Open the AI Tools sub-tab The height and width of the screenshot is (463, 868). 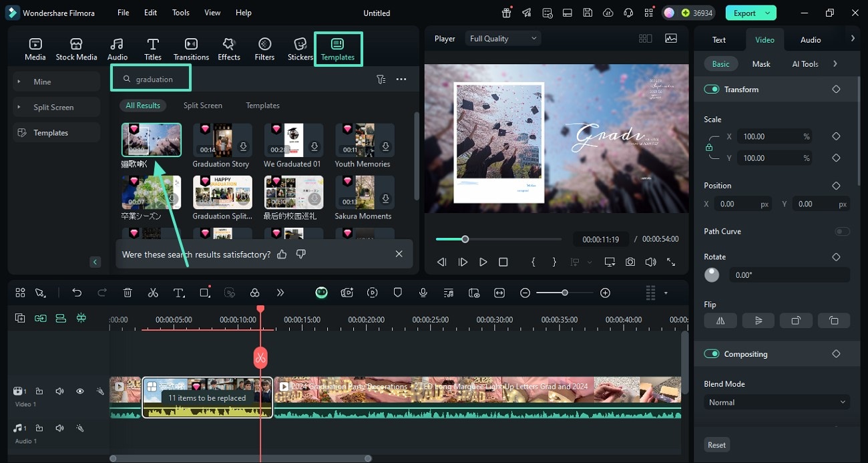pyautogui.click(x=805, y=64)
